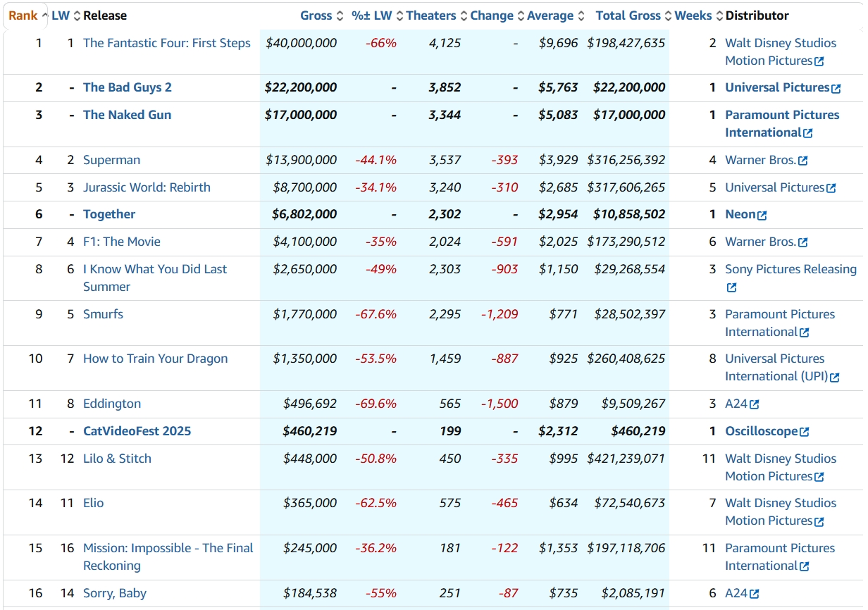Open Jurassic World: Rebirth release link
This screenshot has height=610, width=868.
click(x=147, y=187)
